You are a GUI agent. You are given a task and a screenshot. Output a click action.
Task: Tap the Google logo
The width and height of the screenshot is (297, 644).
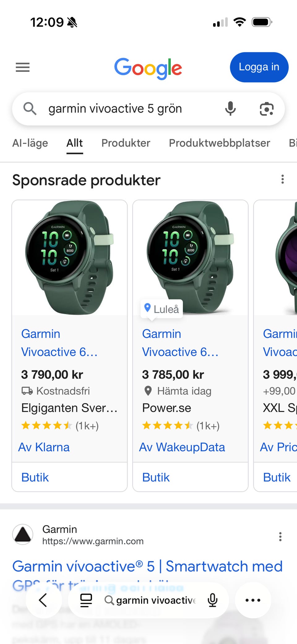(148, 68)
